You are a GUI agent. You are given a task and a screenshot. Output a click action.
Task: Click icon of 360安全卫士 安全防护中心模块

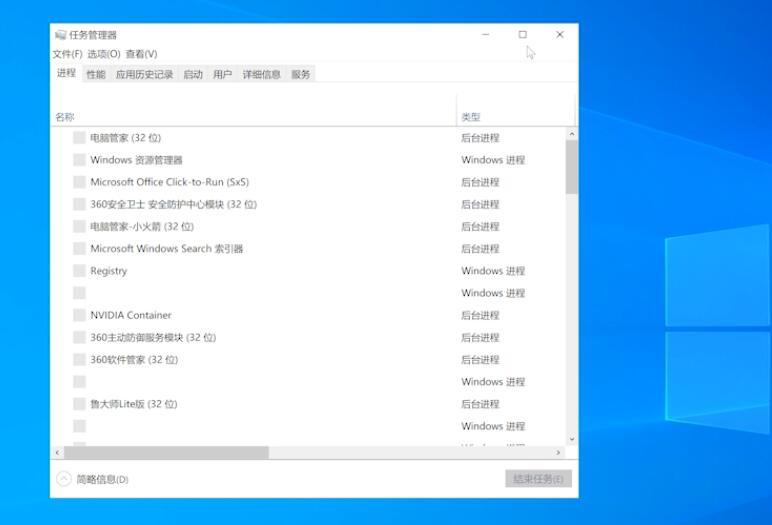[79, 204]
